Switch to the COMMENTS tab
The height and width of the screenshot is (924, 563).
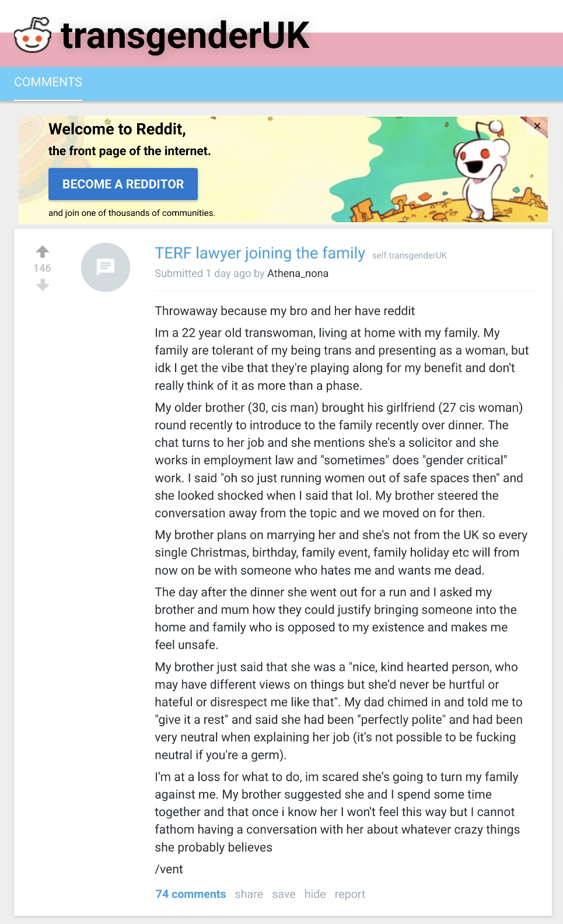(x=48, y=82)
